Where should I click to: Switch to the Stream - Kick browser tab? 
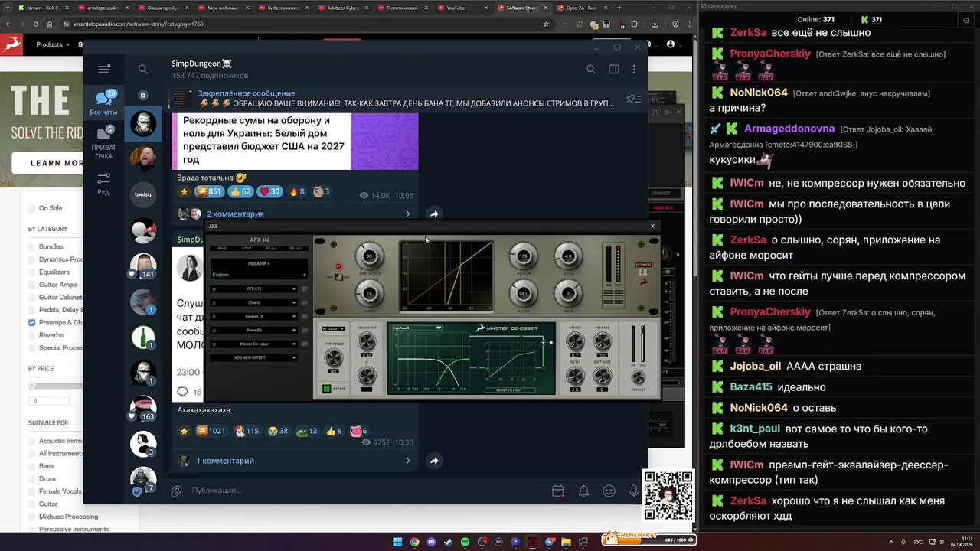[x=44, y=8]
